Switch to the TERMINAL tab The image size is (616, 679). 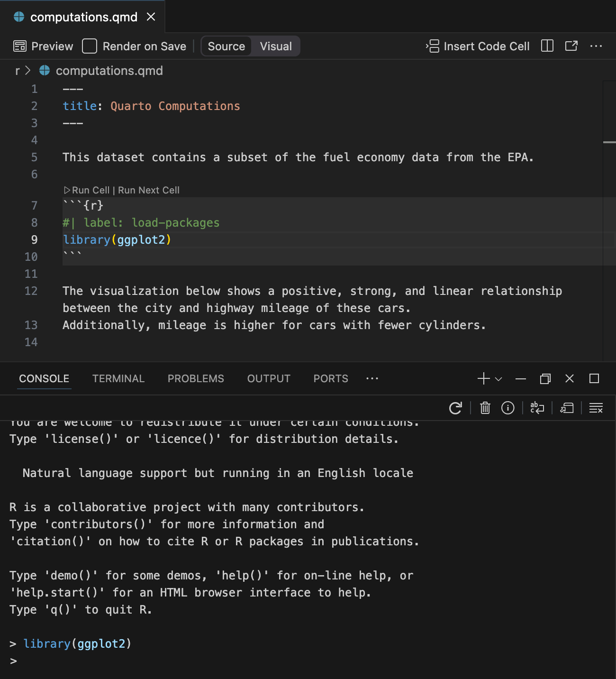coord(118,378)
